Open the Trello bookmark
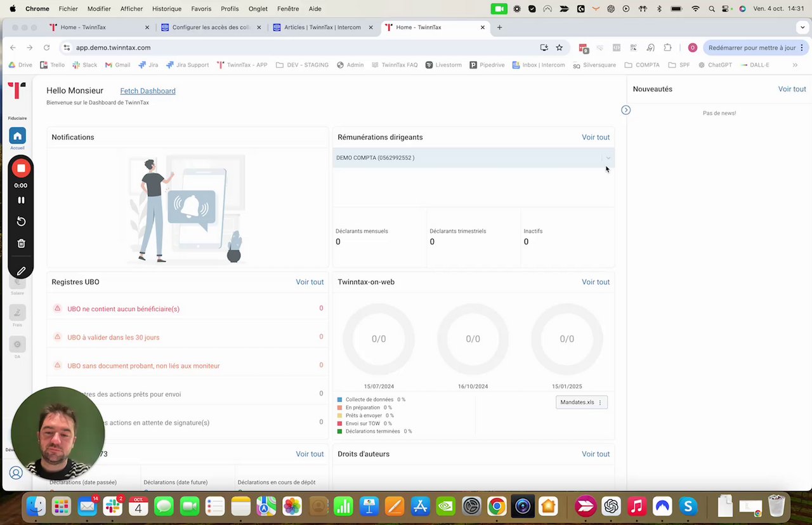Image resolution: width=812 pixels, height=525 pixels. click(x=52, y=65)
